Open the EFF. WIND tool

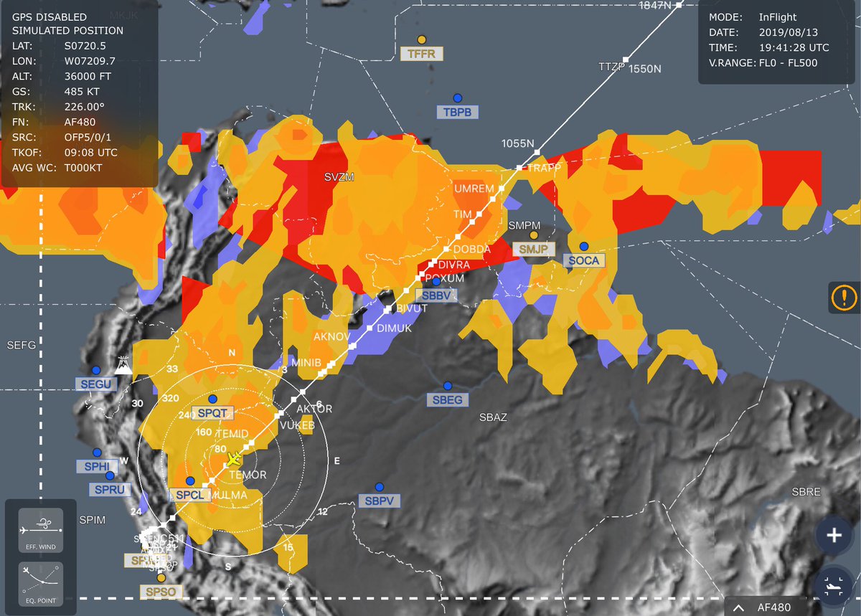41,529
